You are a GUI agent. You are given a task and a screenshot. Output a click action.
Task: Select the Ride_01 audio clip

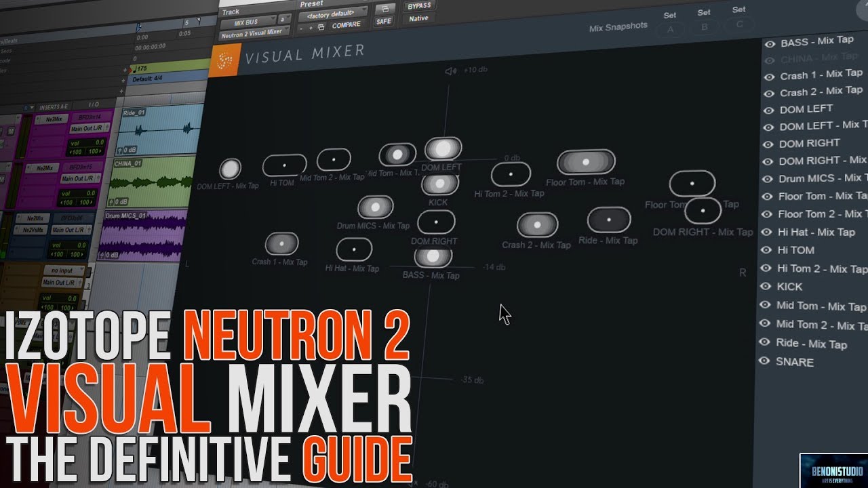(x=159, y=129)
